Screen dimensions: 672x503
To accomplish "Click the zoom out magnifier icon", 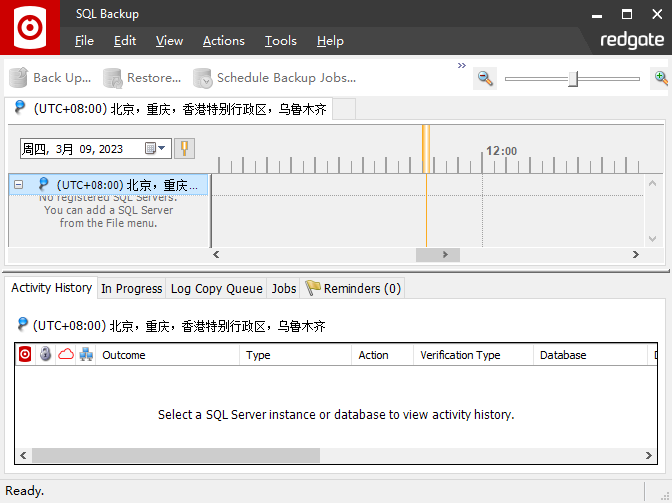I will tap(485, 78).
